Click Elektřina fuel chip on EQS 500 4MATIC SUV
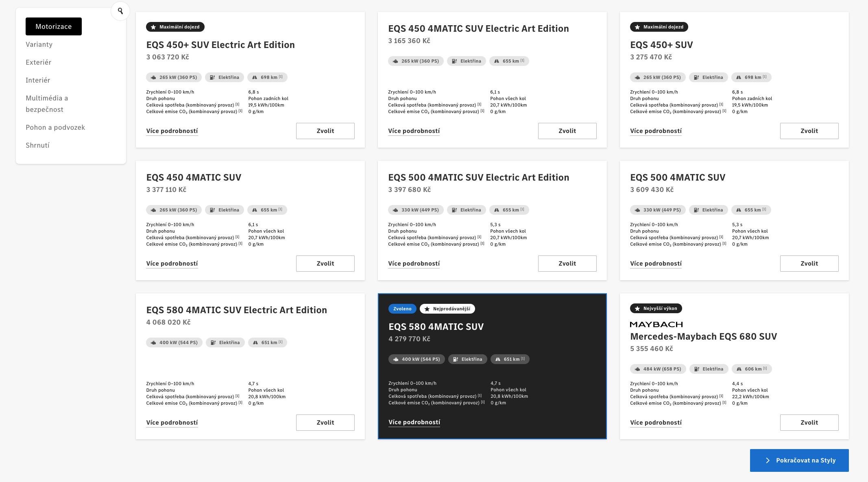 [708, 210]
